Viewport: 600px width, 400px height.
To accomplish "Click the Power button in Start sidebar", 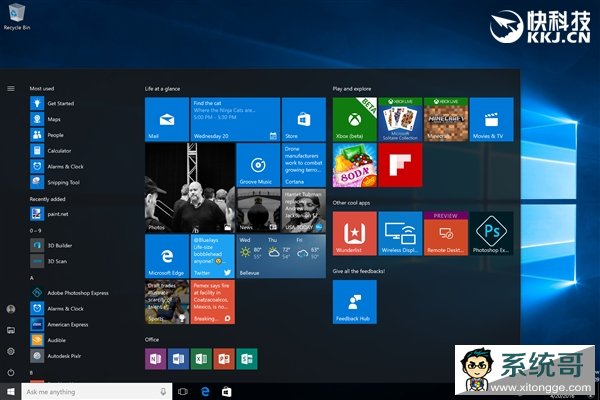I will pos(11,372).
